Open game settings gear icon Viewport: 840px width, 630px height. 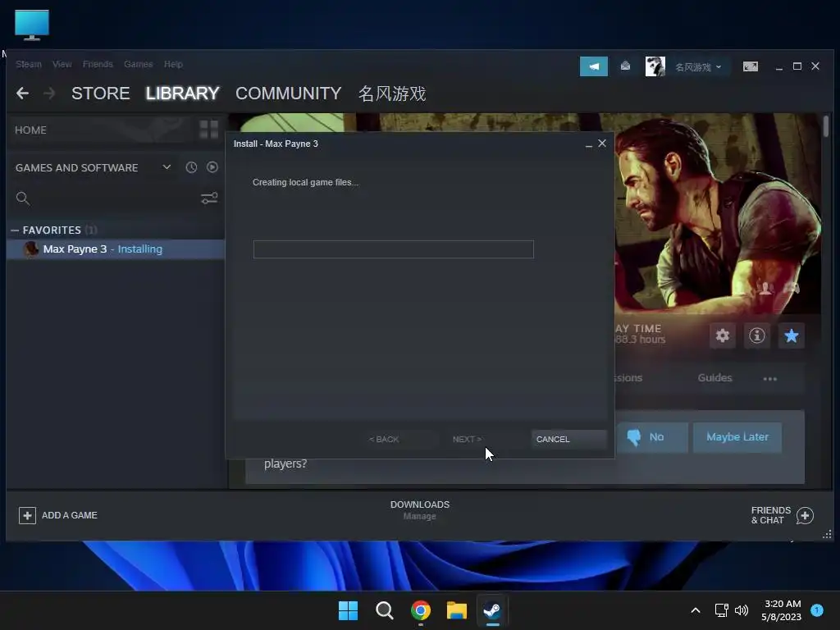pyautogui.click(x=723, y=336)
